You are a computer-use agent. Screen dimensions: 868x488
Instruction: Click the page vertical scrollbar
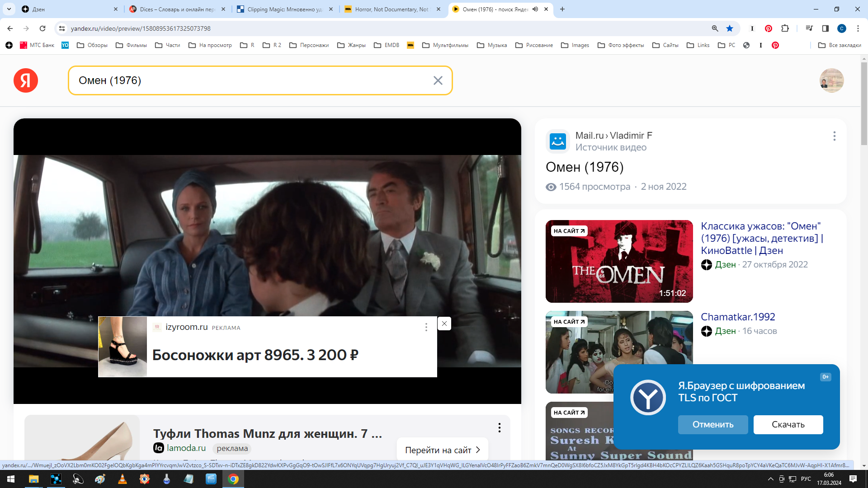pos(864,104)
